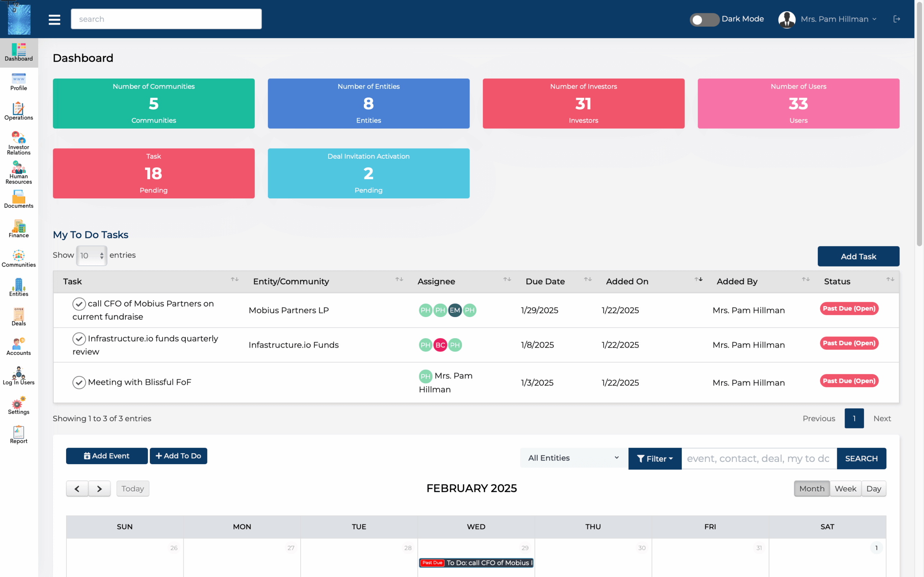
Task: Open Investor Relations in sidebar
Action: click(x=19, y=143)
